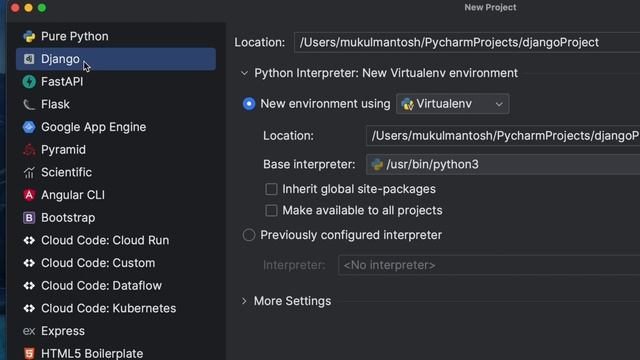Select New environment using radio button
The width and height of the screenshot is (640, 360).
tap(249, 104)
